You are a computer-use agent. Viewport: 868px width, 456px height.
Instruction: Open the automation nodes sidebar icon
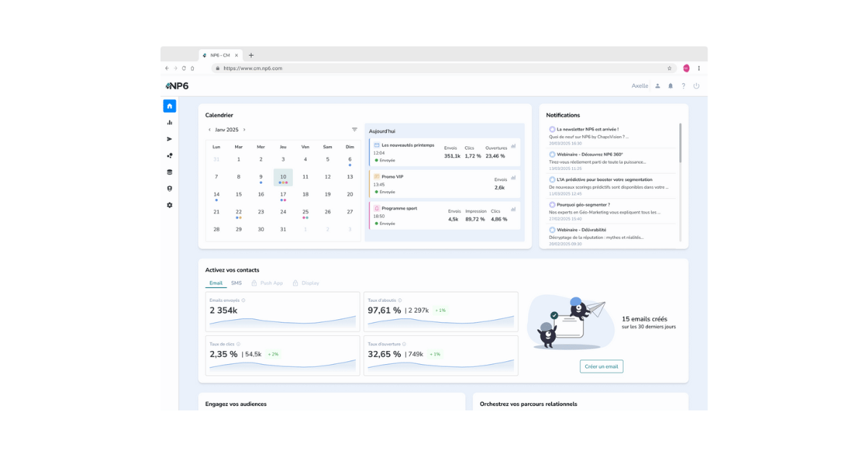click(169, 156)
